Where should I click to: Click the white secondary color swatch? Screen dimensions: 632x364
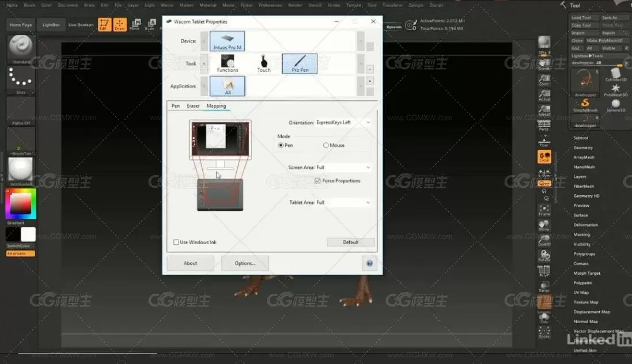28,234
